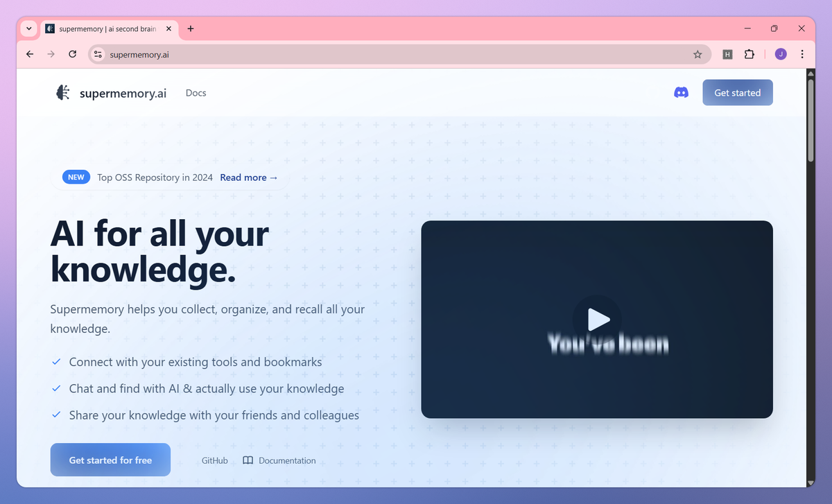The width and height of the screenshot is (832, 504).
Task: Click the Documentation book icon
Action: coord(248,460)
